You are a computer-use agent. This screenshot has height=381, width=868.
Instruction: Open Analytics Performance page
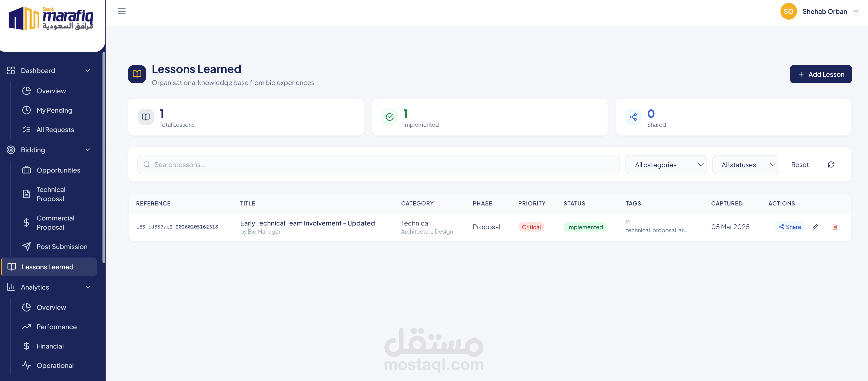pos(57,327)
